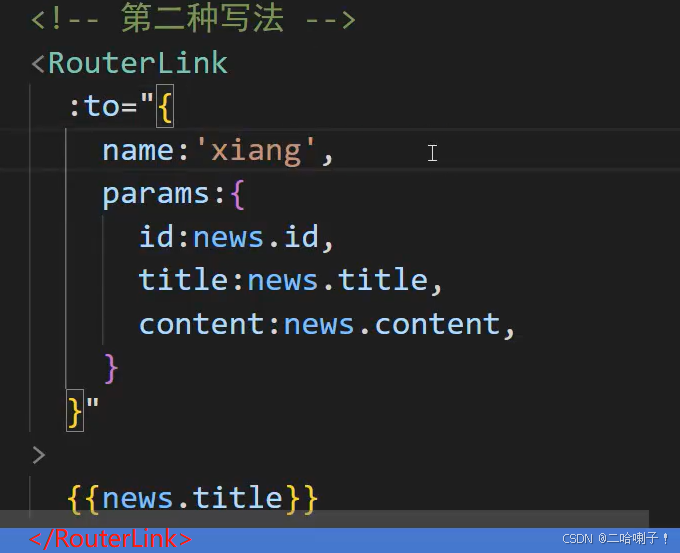Click the 'params' property key
This screenshot has width=680, height=553.
157,194
